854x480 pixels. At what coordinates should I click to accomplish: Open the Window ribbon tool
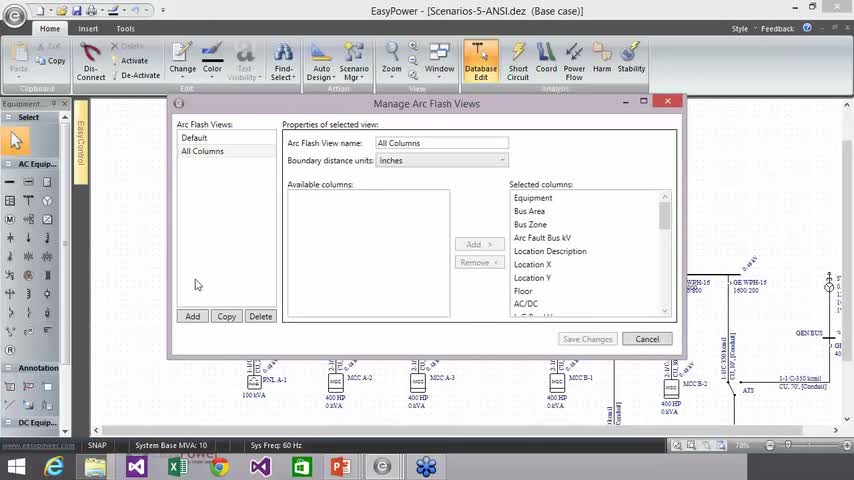(439, 60)
